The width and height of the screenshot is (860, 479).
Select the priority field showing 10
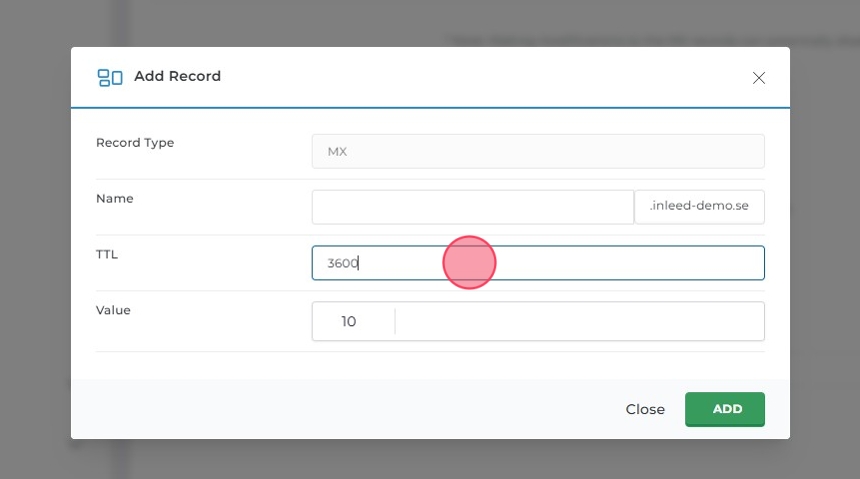[x=352, y=322]
